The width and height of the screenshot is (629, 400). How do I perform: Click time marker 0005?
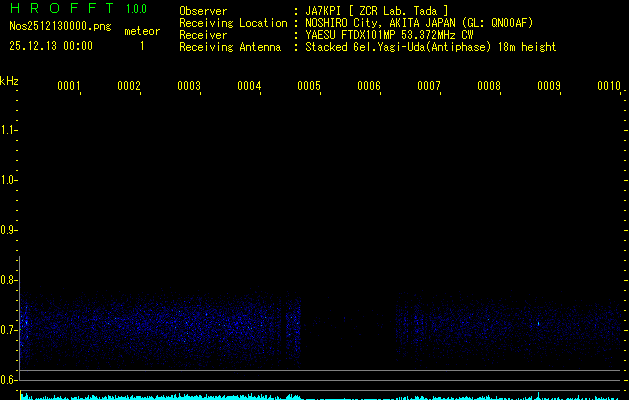(309, 86)
